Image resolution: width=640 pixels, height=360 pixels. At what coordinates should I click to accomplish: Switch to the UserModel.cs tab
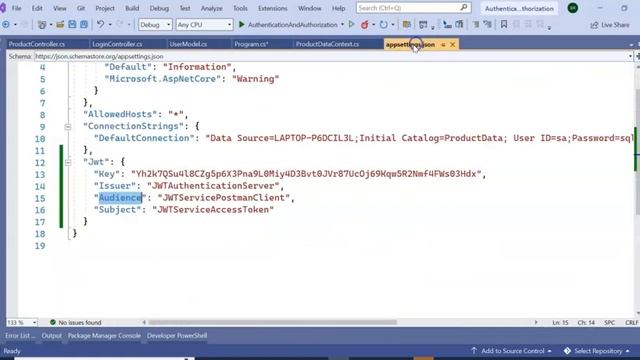click(188, 44)
